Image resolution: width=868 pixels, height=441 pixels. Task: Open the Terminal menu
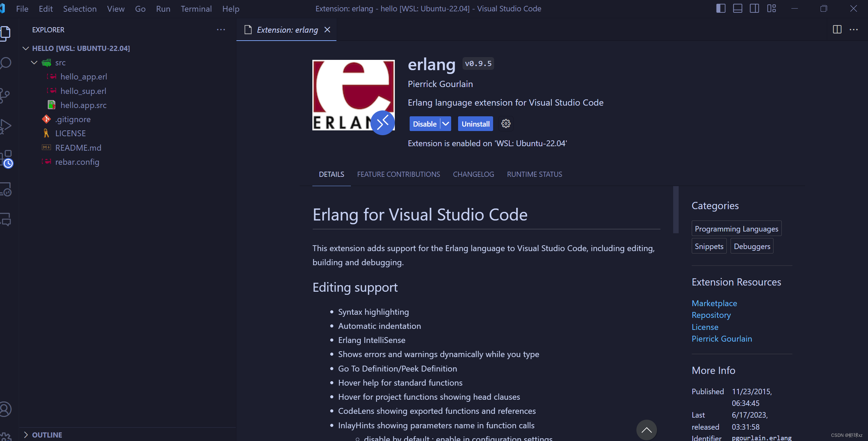click(196, 9)
